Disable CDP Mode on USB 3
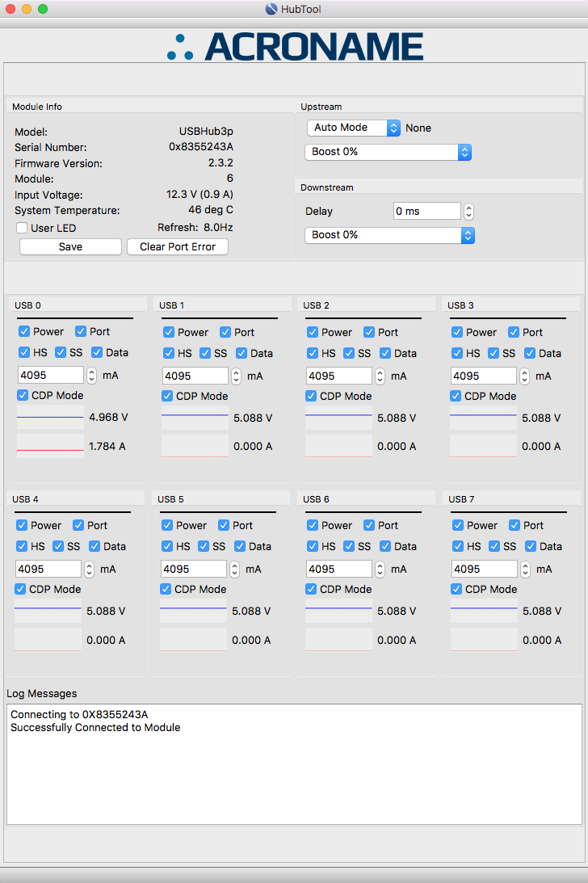Viewport: 588px width, 883px height. (x=456, y=396)
